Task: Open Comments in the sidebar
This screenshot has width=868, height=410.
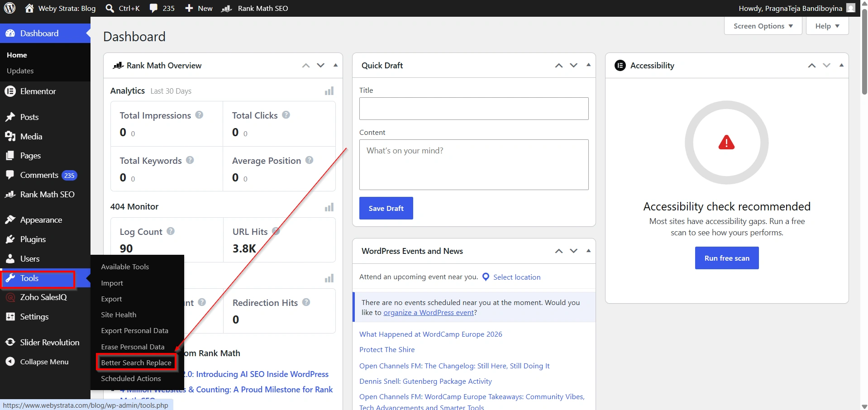Action: pyautogui.click(x=45, y=175)
